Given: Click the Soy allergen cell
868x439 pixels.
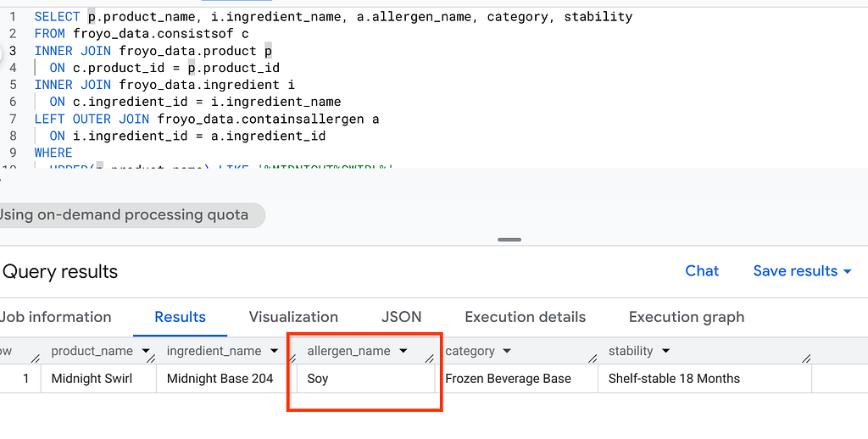Looking at the screenshot, I should (x=366, y=379).
